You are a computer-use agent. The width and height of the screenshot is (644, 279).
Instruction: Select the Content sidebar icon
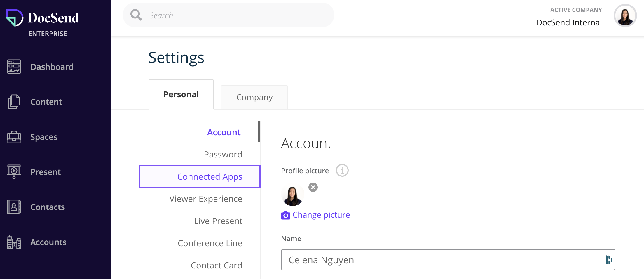[14, 102]
